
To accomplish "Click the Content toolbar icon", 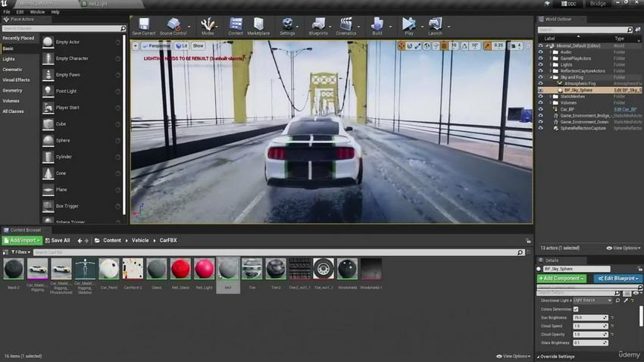I will click(236, 24).
